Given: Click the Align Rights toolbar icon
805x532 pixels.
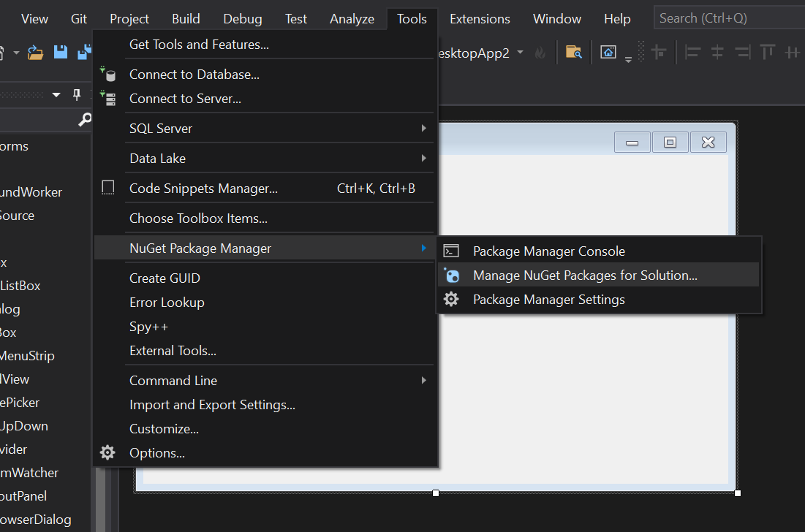Looking at the screenshot, I should click(x=742, y=53).
